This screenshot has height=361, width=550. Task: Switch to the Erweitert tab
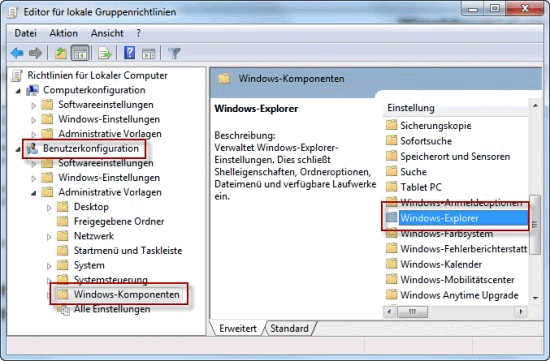(238, 328)
